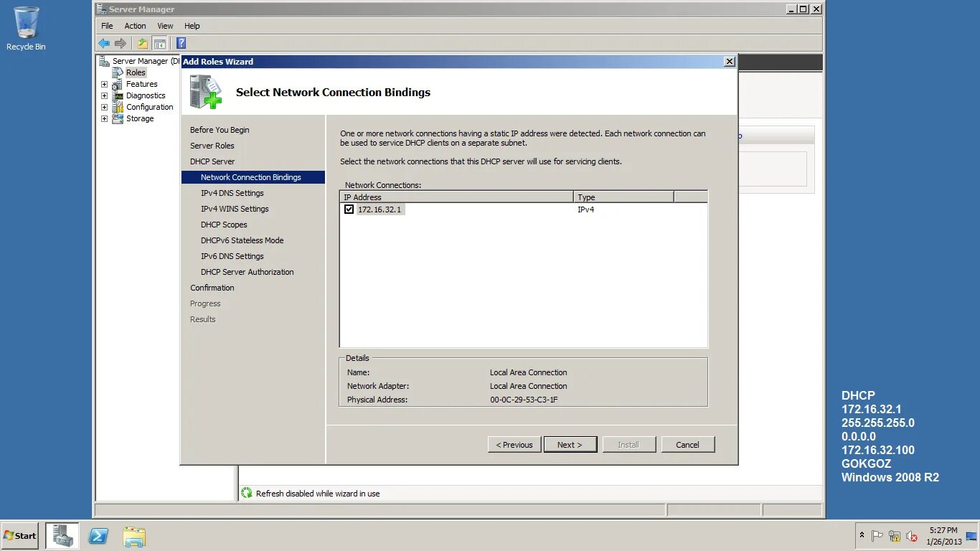Click the < Previous button
980x551 pixels.
click(514, 445)
